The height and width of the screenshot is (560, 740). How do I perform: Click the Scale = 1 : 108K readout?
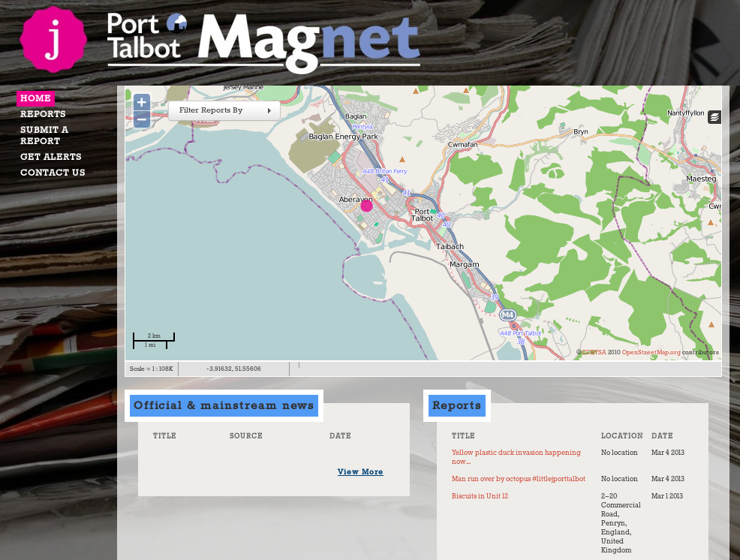152,369
